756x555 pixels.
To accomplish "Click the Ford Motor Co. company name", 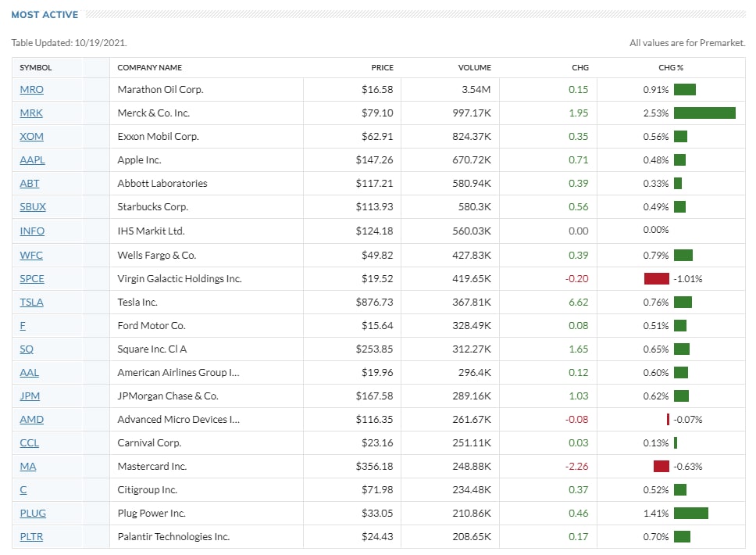I will [152, 326].
